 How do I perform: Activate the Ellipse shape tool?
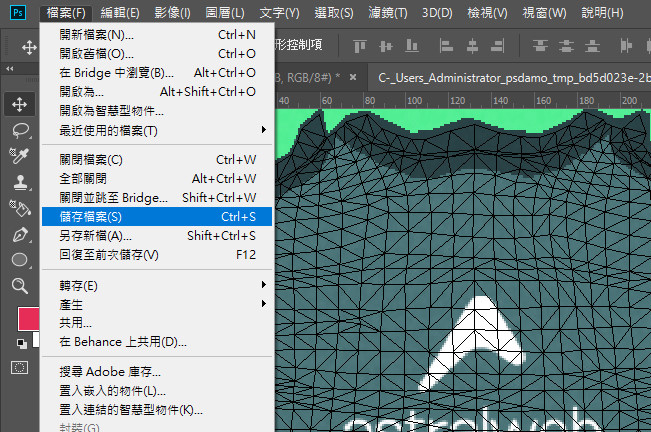(19, 260)
